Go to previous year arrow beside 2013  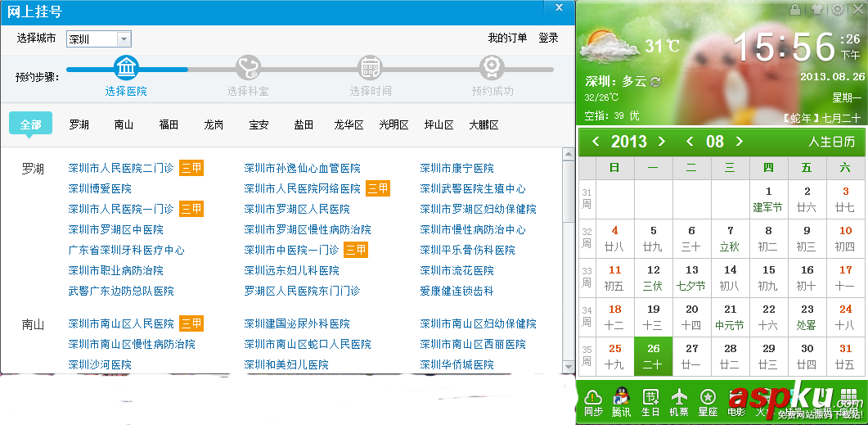(596, 142)
